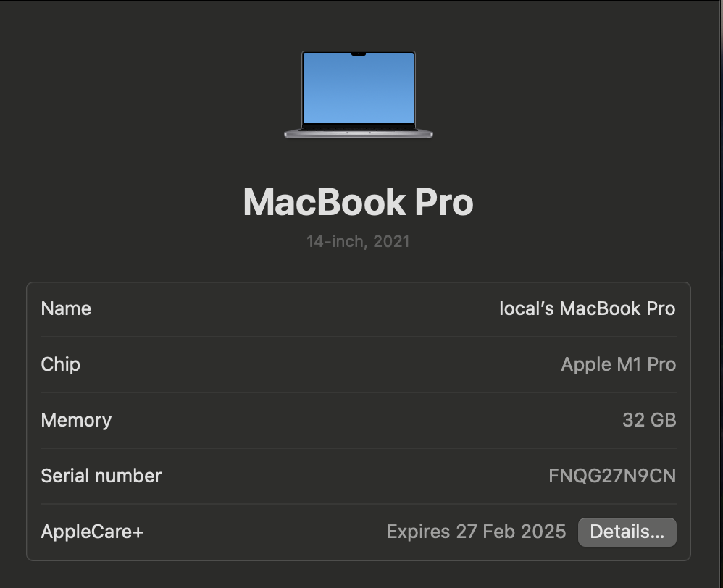Select the 'Apple M1 Pro' chip value
Screen dimensions: 723x588
tap(618, 364)
